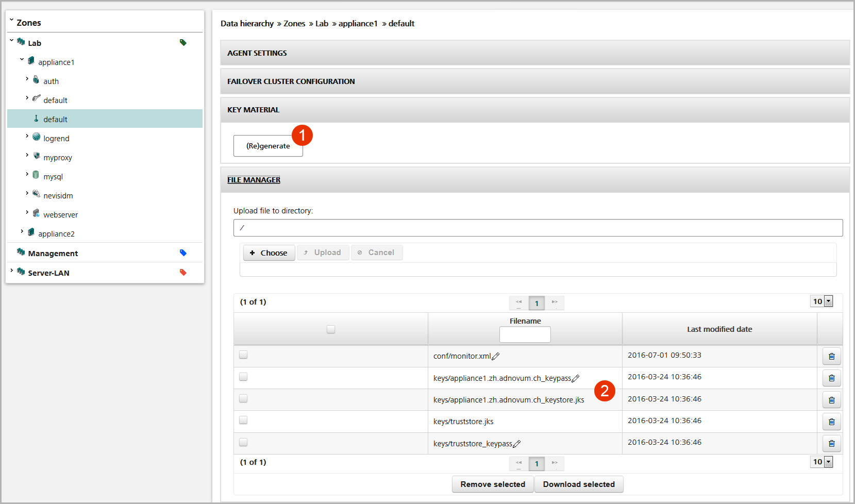Click the File Manager section header
The image size is (855, 504).
(x=535, y=179)
